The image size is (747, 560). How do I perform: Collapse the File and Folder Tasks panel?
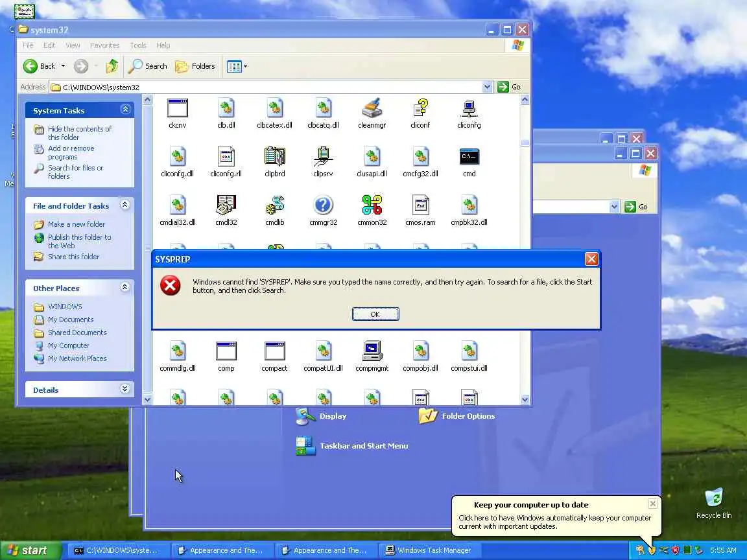pyautogui.click(x=124, y=205)
